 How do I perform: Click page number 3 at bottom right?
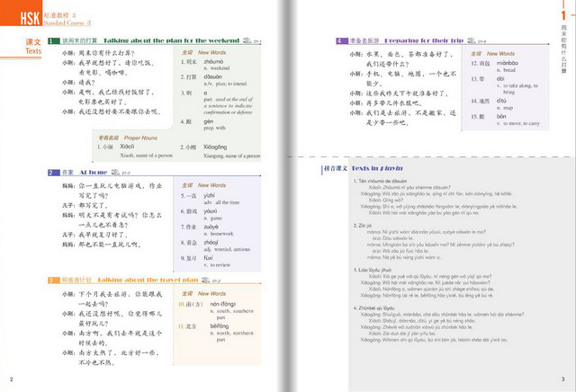click(562, 379)
